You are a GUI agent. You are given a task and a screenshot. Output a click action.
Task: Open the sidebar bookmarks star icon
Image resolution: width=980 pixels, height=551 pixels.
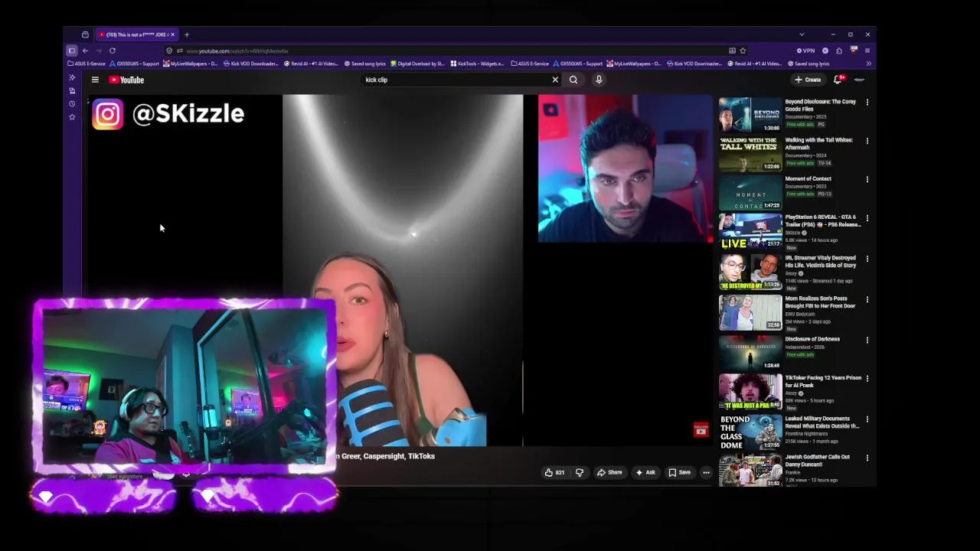coord(72,116)
